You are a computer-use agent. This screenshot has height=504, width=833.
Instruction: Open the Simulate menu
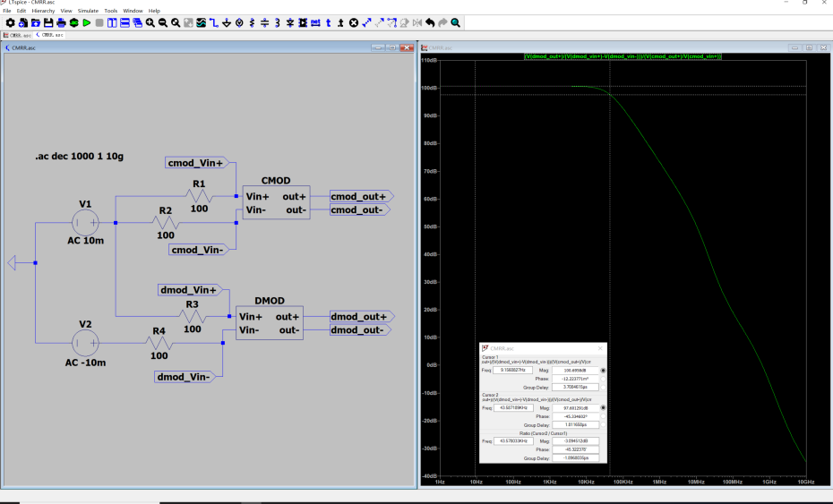click(88, 11)
